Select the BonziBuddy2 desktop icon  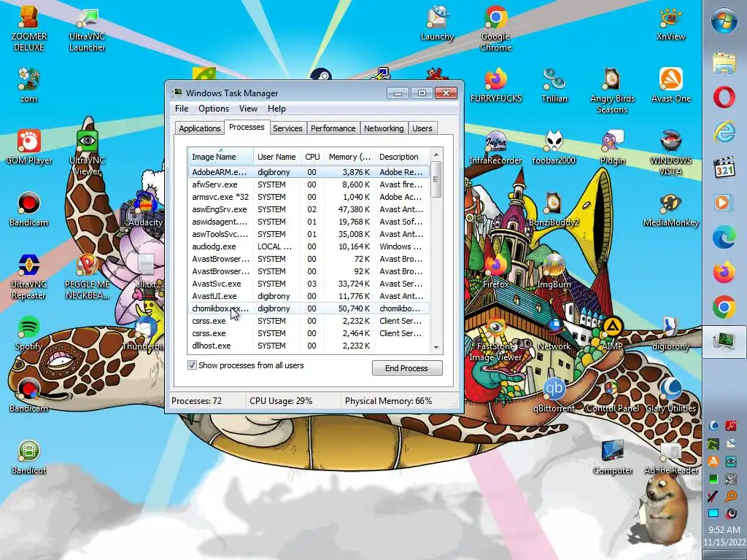coord(554,209)
